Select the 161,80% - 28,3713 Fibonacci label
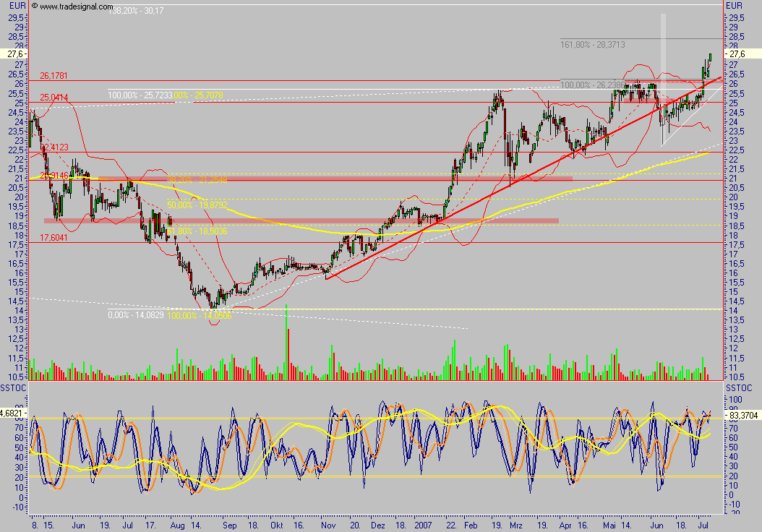This screenshot has height=532, width=762. [x=592, y=45]
